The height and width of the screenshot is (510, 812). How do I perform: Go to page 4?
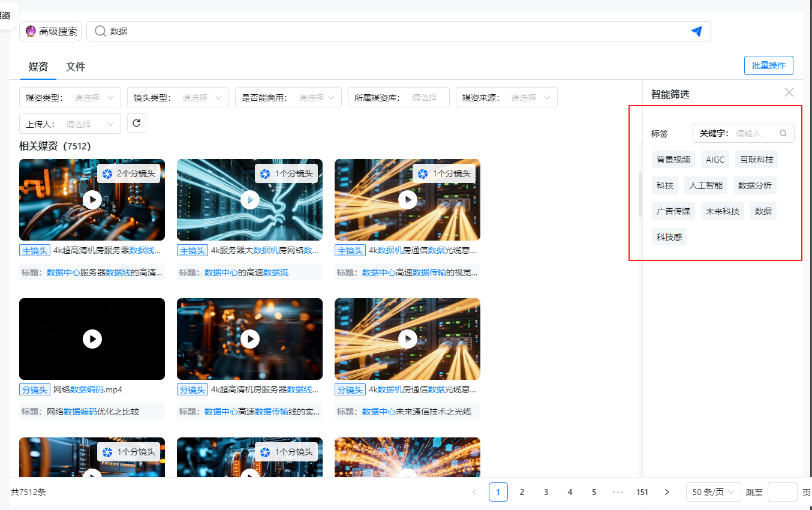(570, 492)
